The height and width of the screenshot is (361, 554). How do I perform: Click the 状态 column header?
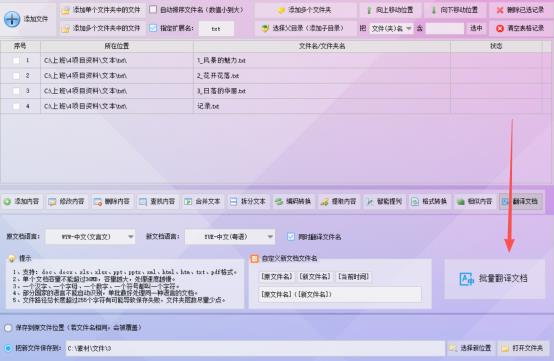pyautogui.click(x=496, y=46)
